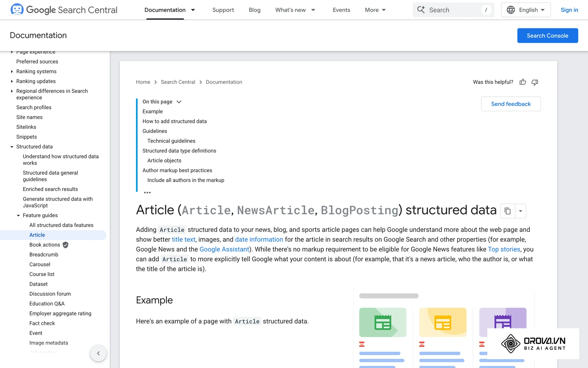Expand the Ranking systems tree item
The height and width of the screenshot is (368, 588).
pyautogui.click(x=12, y=71)
